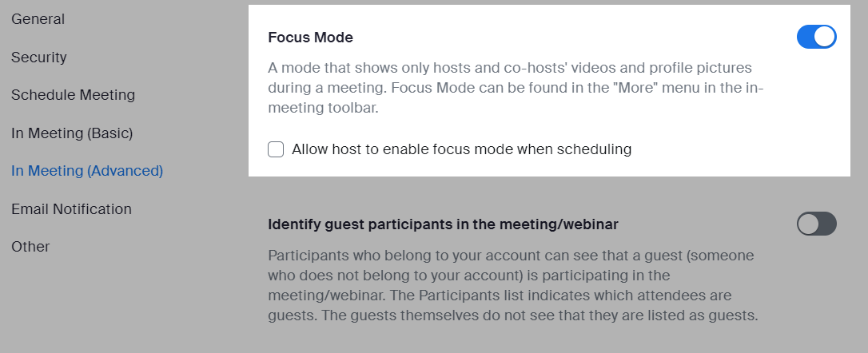Click "in-meeting toolbar" in the Focus Mode description

334,108
